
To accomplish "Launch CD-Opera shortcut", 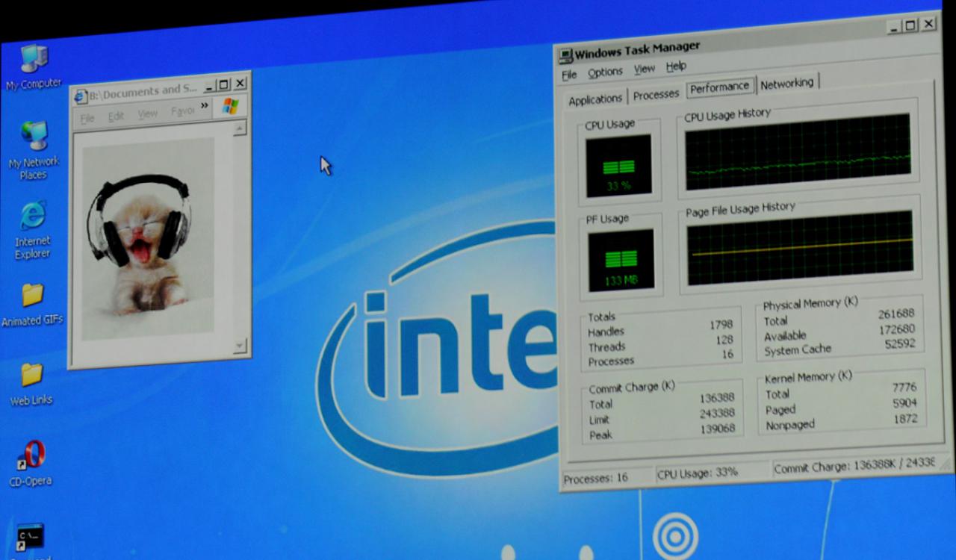I will (31, 464).
